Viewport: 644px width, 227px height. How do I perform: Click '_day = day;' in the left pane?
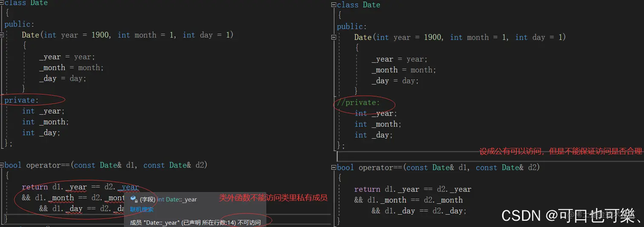(63, 78)
